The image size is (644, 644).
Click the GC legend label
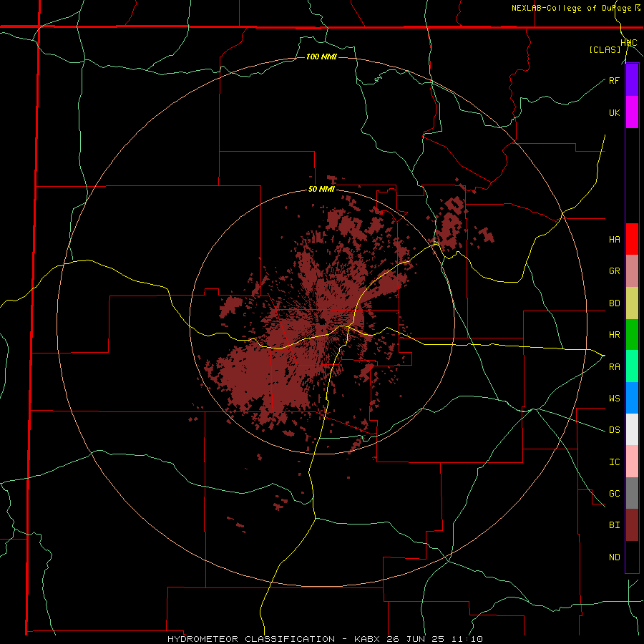click(614, 494)
